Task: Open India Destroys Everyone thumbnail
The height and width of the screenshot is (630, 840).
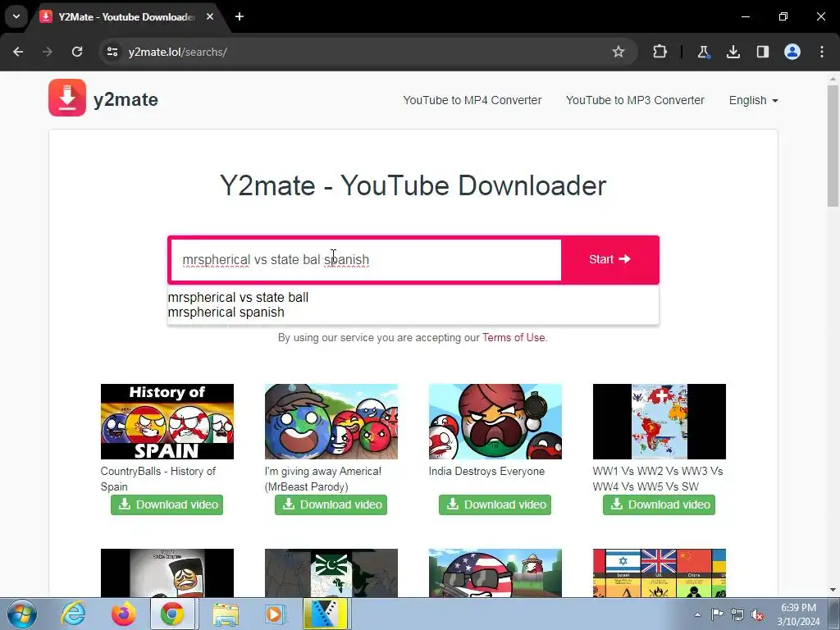Action: click(495, 422)
